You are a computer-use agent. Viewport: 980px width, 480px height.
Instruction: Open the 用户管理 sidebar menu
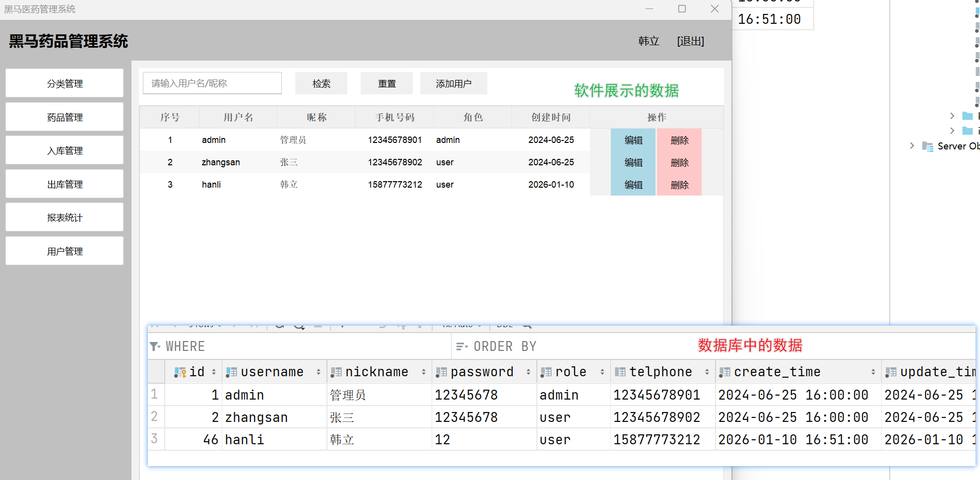65,251
